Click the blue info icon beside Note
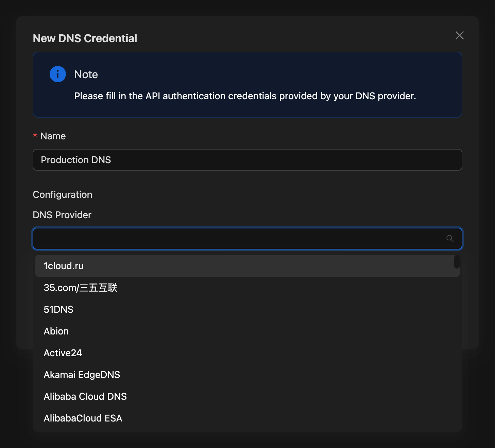Image resolution: width=495 pixels, height=448 pixels. tap(58, 74)
